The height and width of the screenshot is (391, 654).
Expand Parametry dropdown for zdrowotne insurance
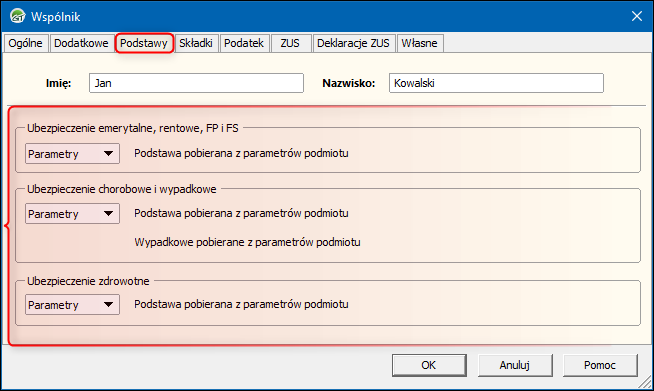tap(72, 305)
